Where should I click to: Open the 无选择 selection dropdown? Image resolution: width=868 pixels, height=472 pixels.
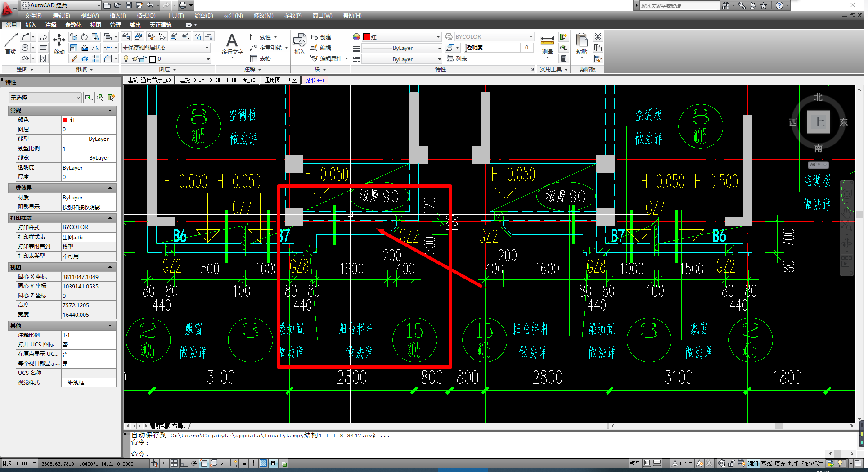tap(45, 98)
